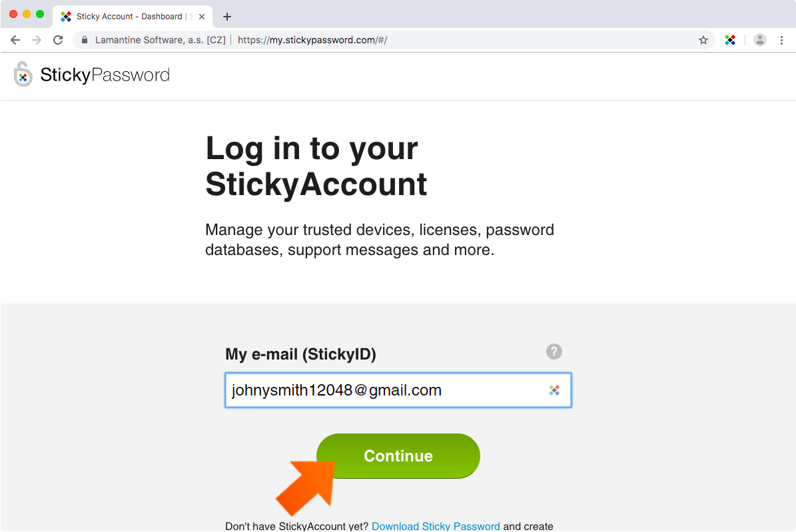Click the green macOS fullscreen button

coord(39,14)
